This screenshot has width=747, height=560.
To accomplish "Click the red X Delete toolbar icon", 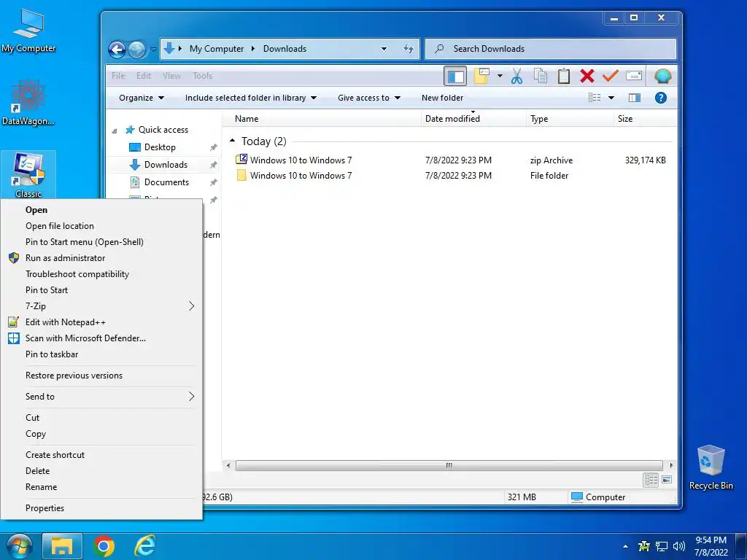I will point(587,76).
